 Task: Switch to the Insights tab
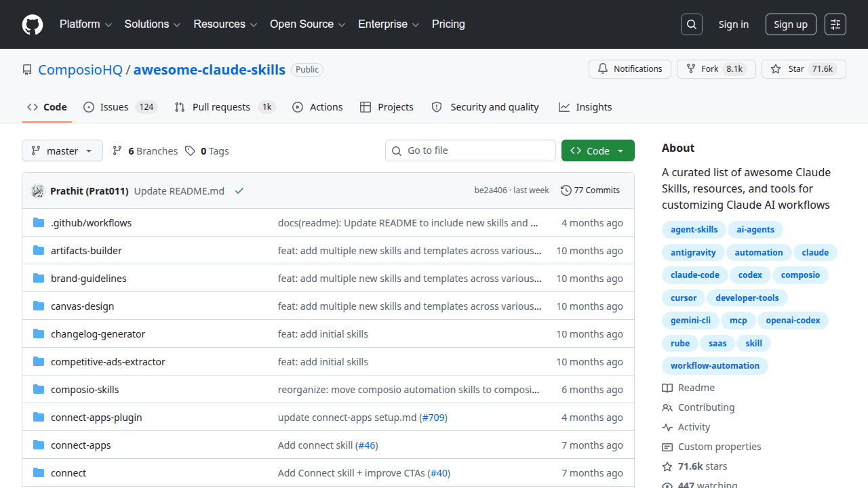coord(585,107)
